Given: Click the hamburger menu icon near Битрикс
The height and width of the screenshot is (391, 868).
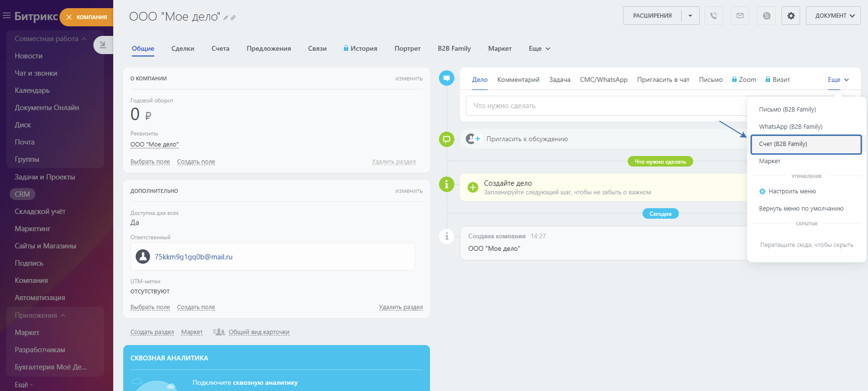Looking at the screenshot, I should click(7, 16).
